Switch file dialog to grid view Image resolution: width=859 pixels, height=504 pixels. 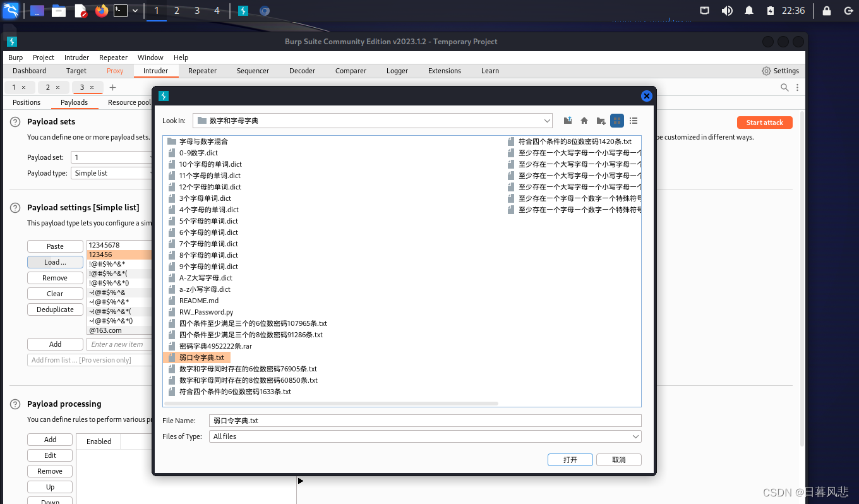[x=616, y=120]
